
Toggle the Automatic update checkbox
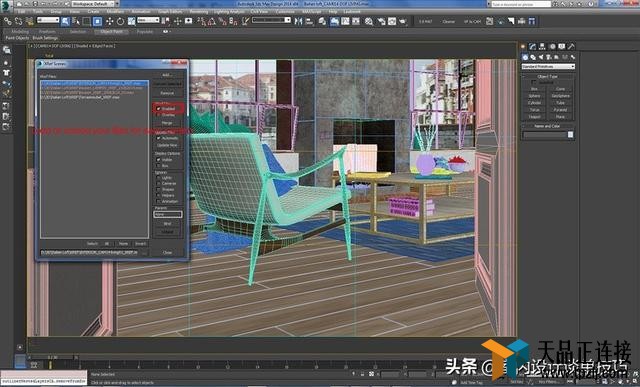click(x=158, y=138)
